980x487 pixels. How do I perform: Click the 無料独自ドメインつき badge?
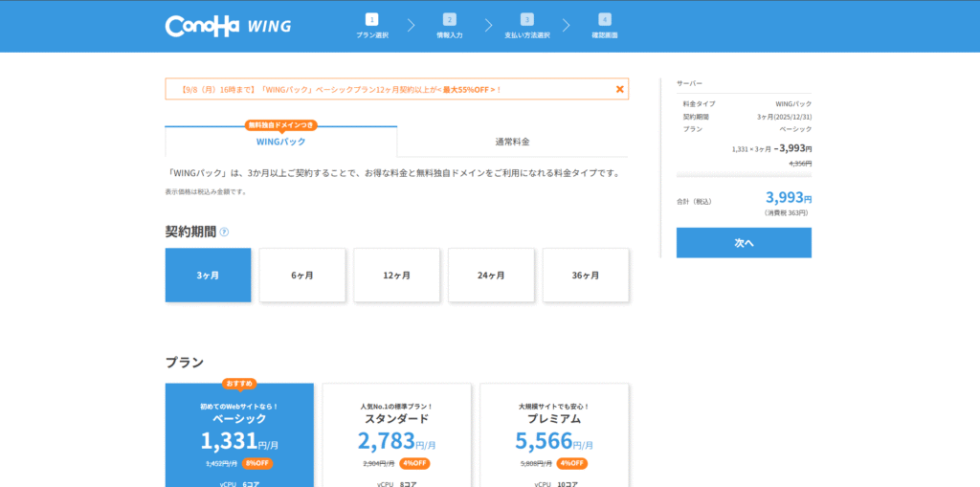pyautogui.click(x=280, y=125)
